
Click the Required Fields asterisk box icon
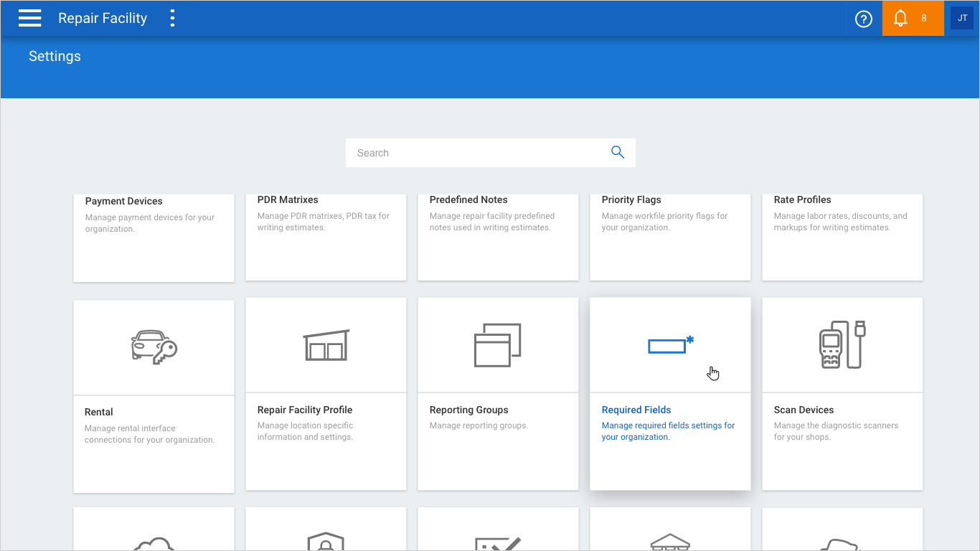(671, 345)
